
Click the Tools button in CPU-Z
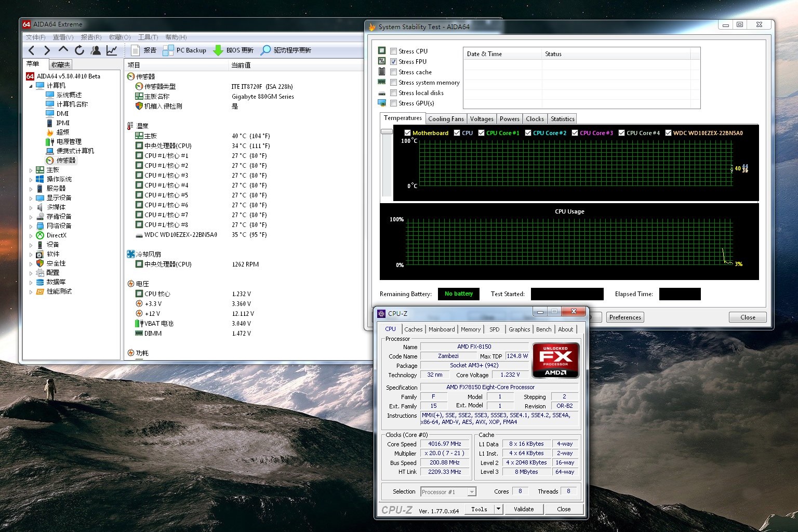(479, 509)
